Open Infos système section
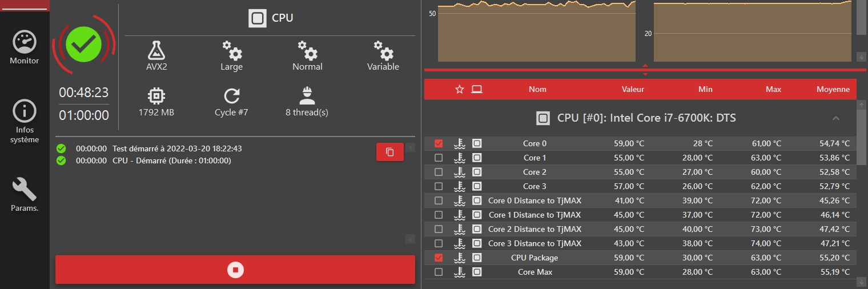 [x=25, y=112]
